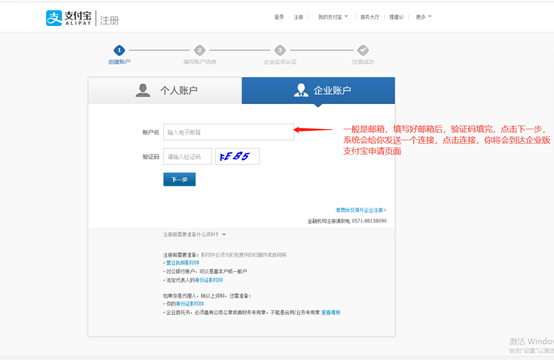Refresh the FE85 captcha image
The width and height of the screenshot is (554, 360).
tap(237, 156)
